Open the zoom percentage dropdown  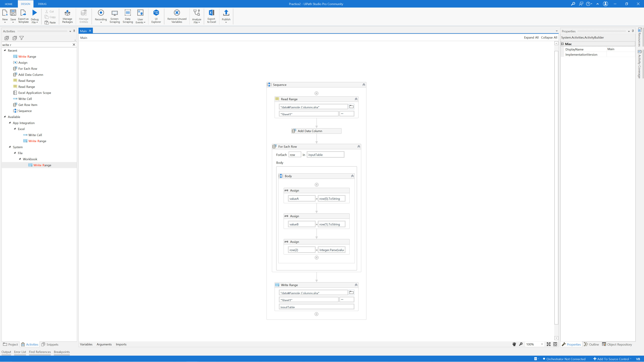click(x=542, y=344)
